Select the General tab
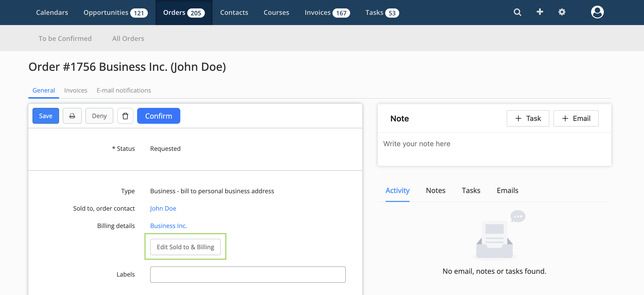 coord(44,90)
